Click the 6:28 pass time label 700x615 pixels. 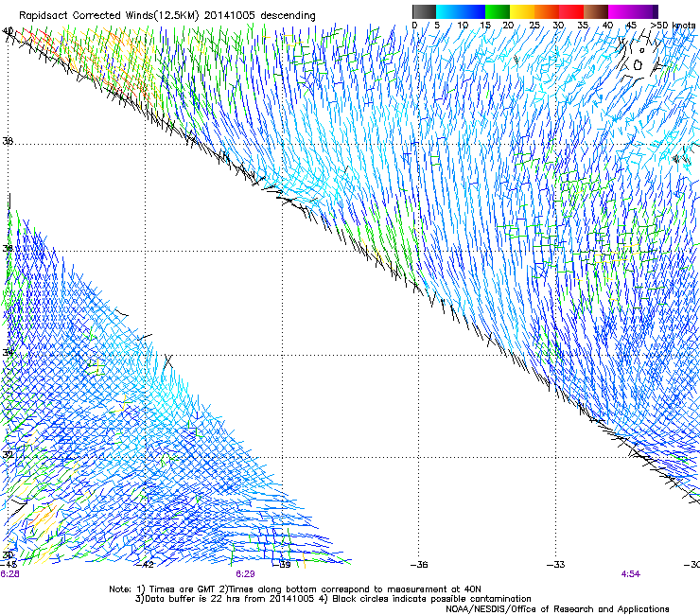(x=9, y=574)
